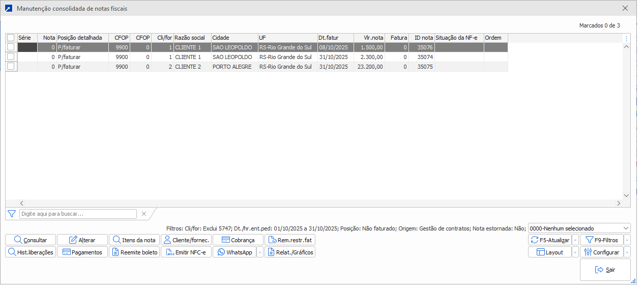Sort by Vlr.nota column header
The image size is (644, 288).
coord(369,38)
